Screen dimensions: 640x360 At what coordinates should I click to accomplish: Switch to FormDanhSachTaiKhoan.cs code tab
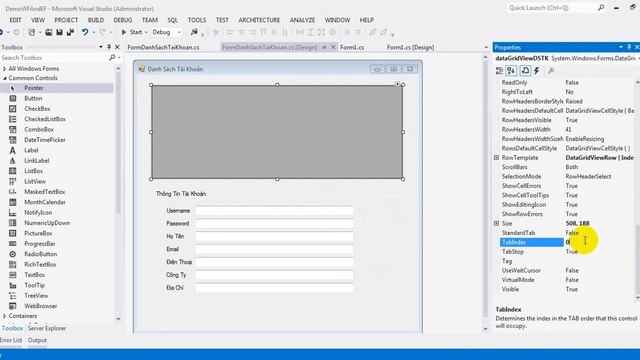163,47
